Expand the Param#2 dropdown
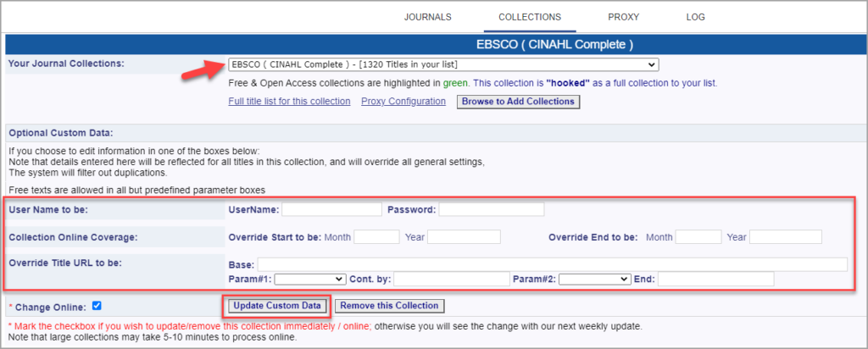This screenshot has height=349, width=868. tap(594, 279)
